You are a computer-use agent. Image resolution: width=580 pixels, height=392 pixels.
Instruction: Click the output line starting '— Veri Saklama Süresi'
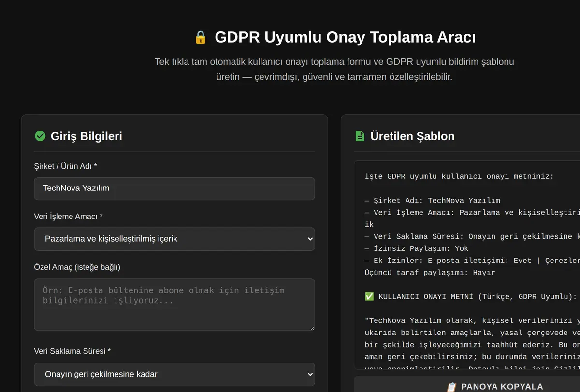pos(472,236)
